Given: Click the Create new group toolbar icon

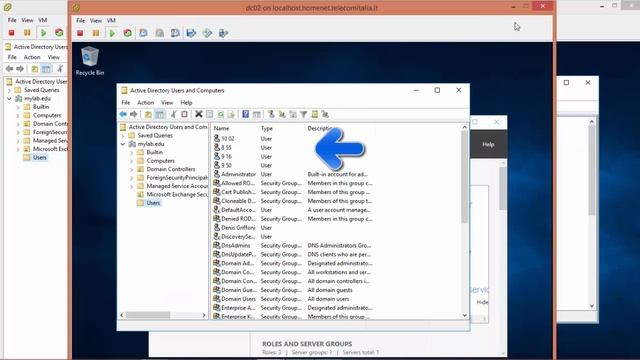Looking at the screenshot, I should tap(282, 114).
